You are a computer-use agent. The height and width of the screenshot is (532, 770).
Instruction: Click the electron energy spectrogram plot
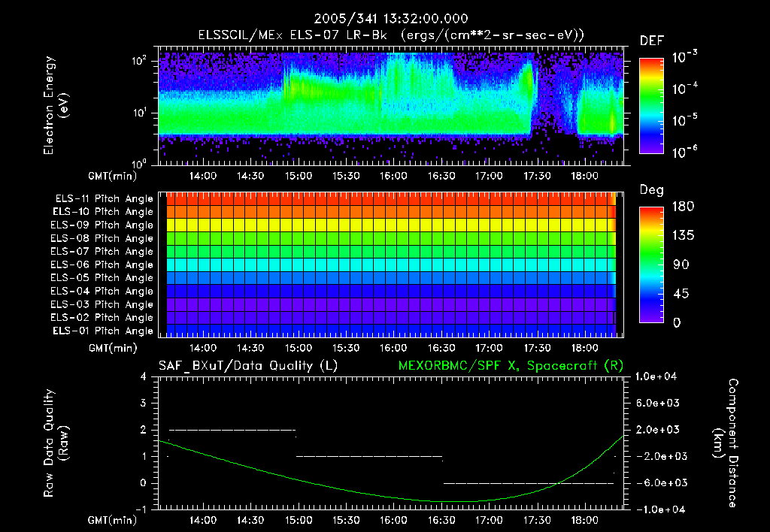click(391, 106)
